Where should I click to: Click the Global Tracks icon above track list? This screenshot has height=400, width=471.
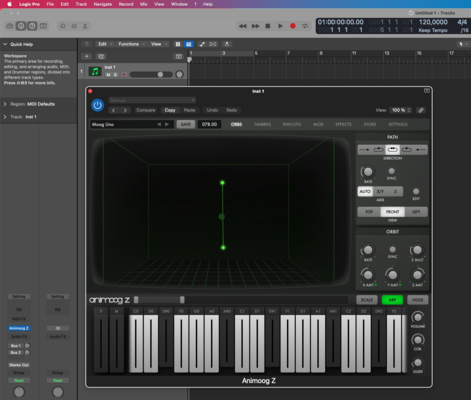pos(179,56)
